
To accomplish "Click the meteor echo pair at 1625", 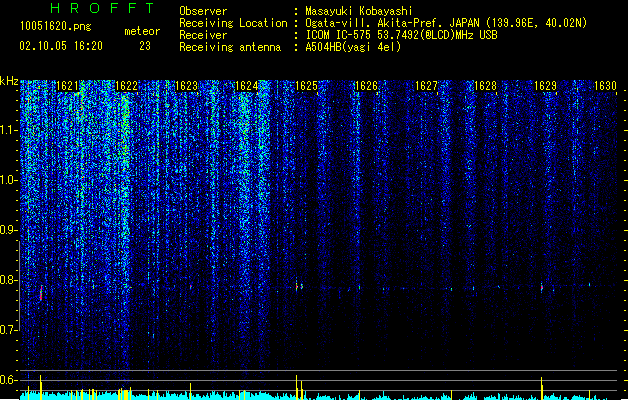I will 299,287.
